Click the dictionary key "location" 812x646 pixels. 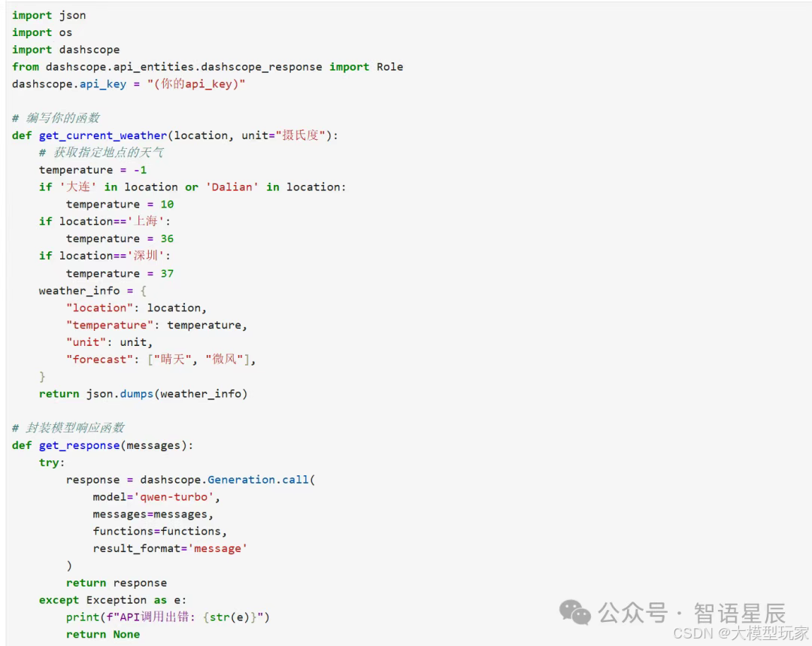pos(99,308)
